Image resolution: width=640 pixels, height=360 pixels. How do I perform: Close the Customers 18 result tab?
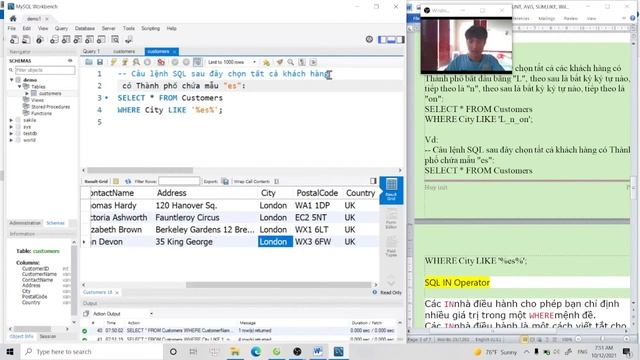click(x=117, y=293)
